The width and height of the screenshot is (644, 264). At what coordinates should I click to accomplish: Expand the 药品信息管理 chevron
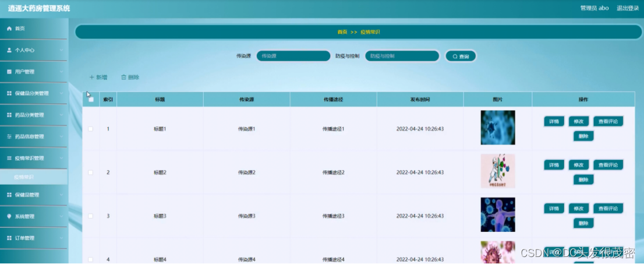[62, 136]
